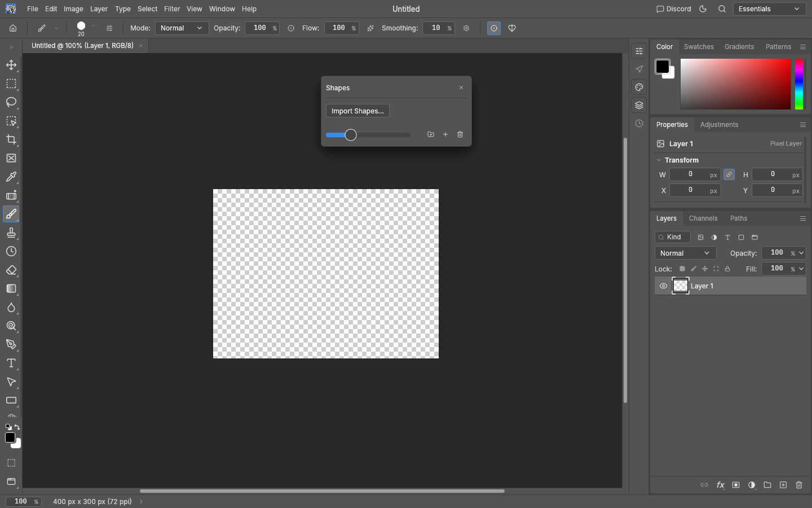Close the Untitled document tab
812x508 pixels.
[141, 46]
